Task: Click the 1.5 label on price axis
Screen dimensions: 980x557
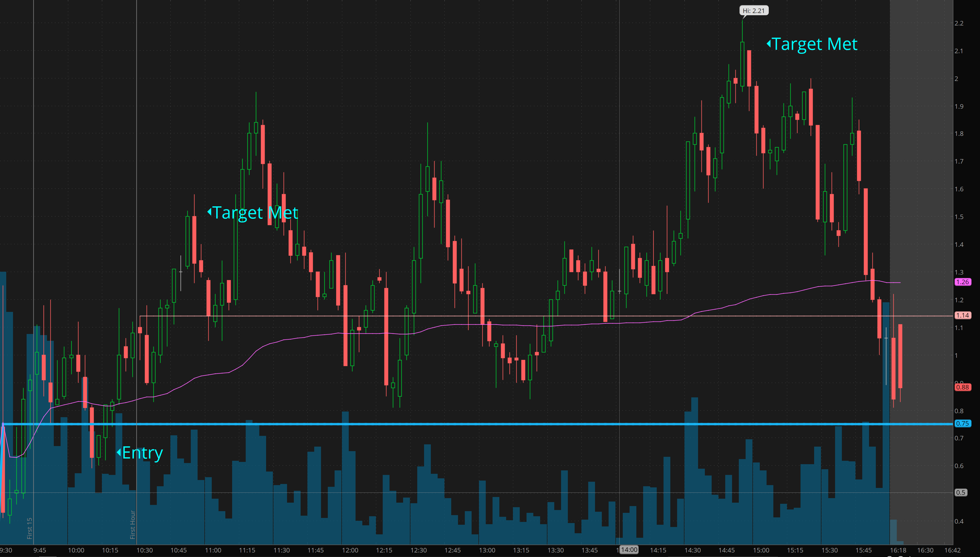Action: point(958,217)
